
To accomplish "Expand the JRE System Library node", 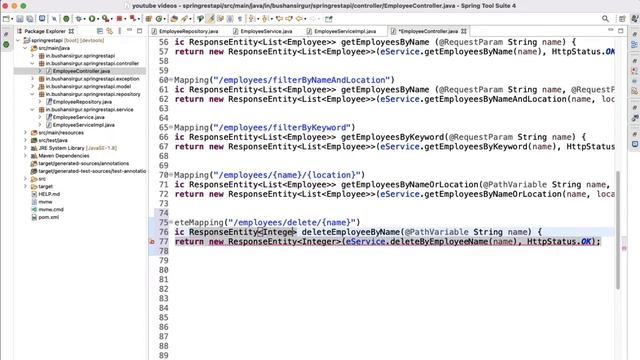I will pos(25,148).
